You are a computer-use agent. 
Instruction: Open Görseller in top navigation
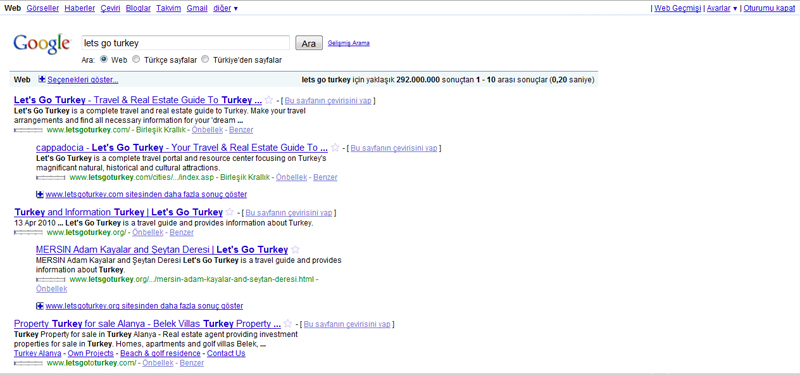pos(42,8)
